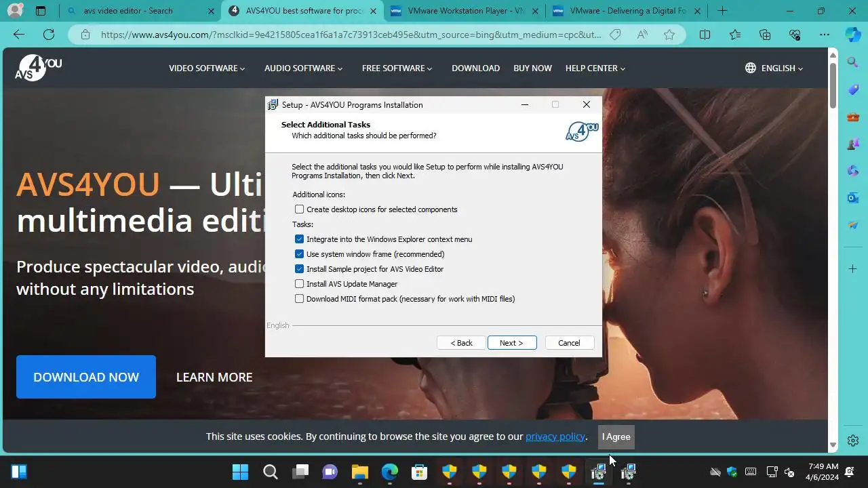Expand the FREE SOFTWARE menu
This screenshot has width=868, height=488.
point(397,68)
